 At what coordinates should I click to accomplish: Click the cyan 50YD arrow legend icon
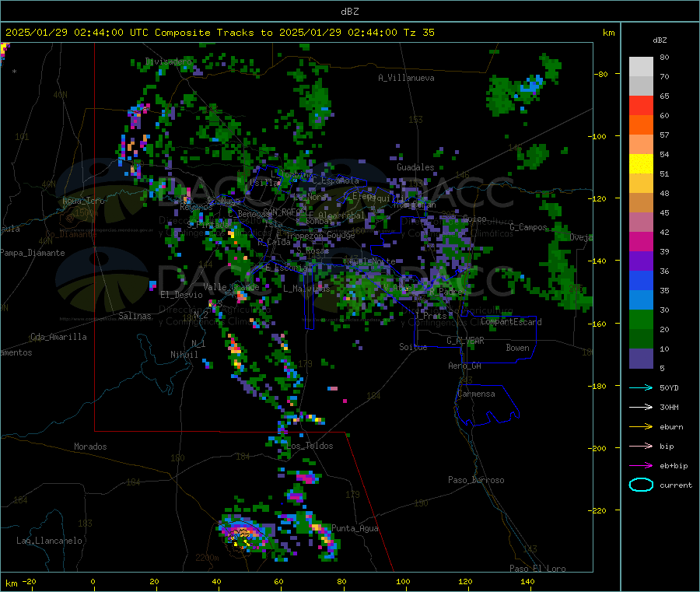pyautogui.click(x=641, y=387)
